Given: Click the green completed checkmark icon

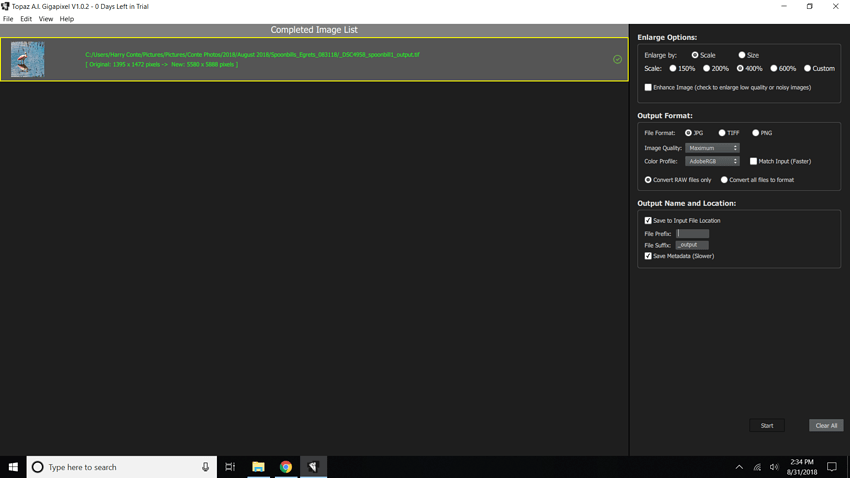Looking at the screenshot, I should coord(617,59).
